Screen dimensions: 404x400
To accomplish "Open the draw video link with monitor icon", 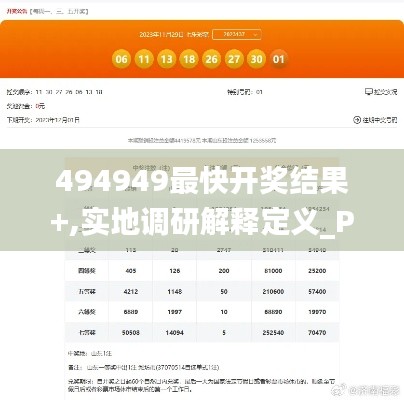I will tap(381, 92).
